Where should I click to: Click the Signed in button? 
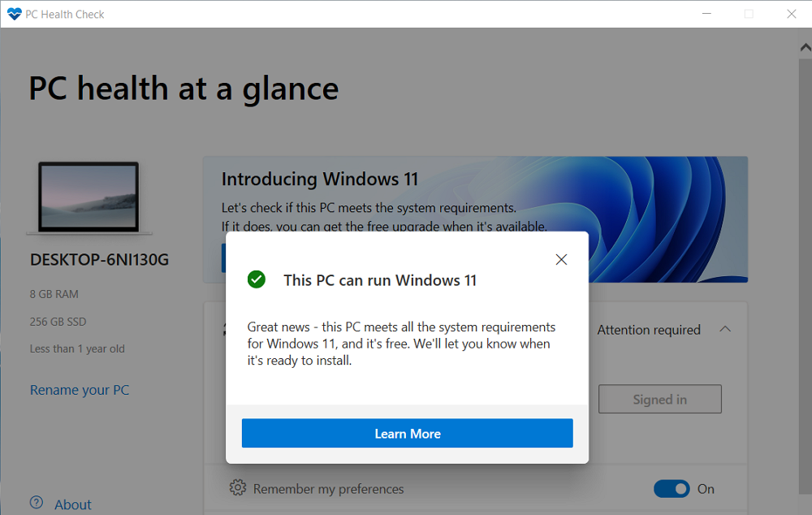coord(659,399)
